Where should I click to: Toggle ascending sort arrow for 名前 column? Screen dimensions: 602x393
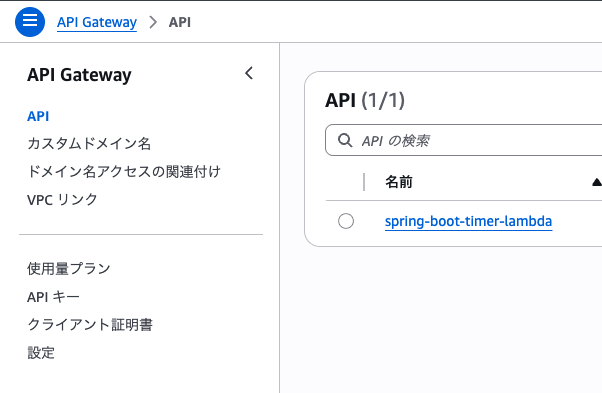(597, 182)
